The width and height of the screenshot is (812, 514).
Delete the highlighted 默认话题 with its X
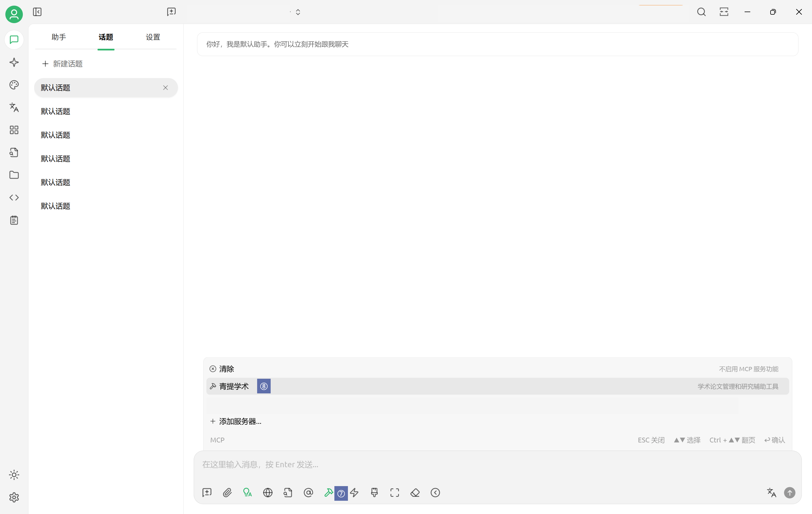[165, 88]
